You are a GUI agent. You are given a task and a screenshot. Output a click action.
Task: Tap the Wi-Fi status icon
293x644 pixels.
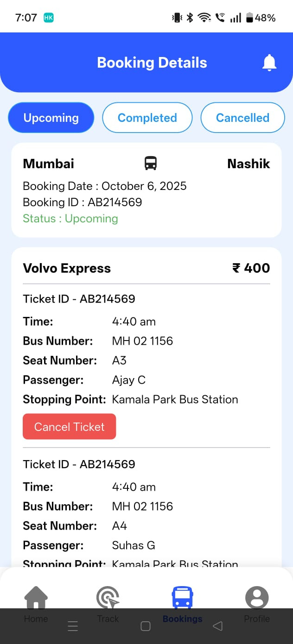point(204,18)
